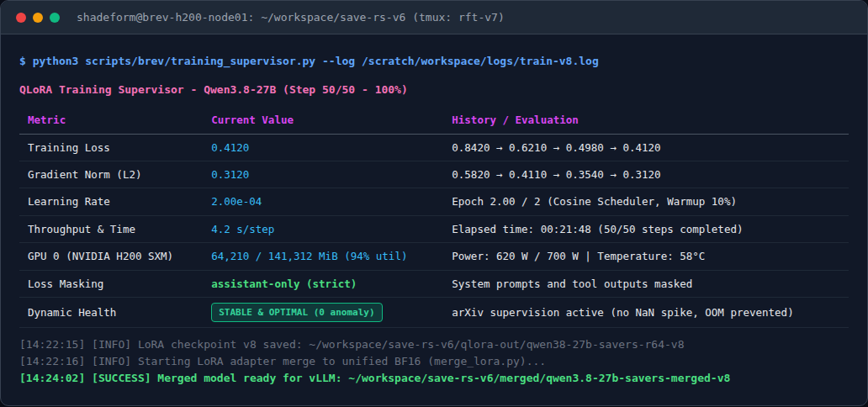Screen dimensions: 868x407
Task: Click the Epoch 2.00 / 2 scheduler text
Action: 594,202
